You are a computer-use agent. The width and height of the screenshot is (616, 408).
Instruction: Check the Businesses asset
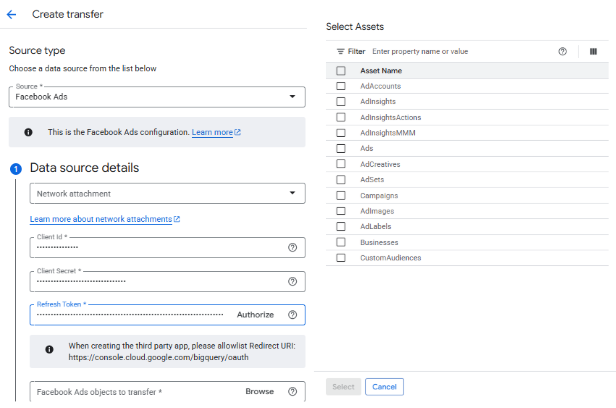(x=341, y=242)
